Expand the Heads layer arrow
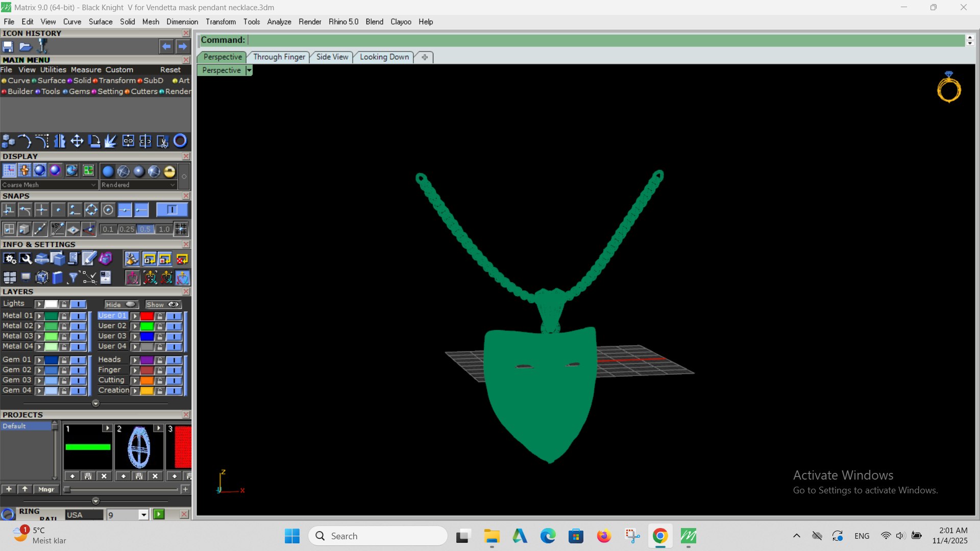This screenshot has height=551, width=980. click(x=135, y=360)
